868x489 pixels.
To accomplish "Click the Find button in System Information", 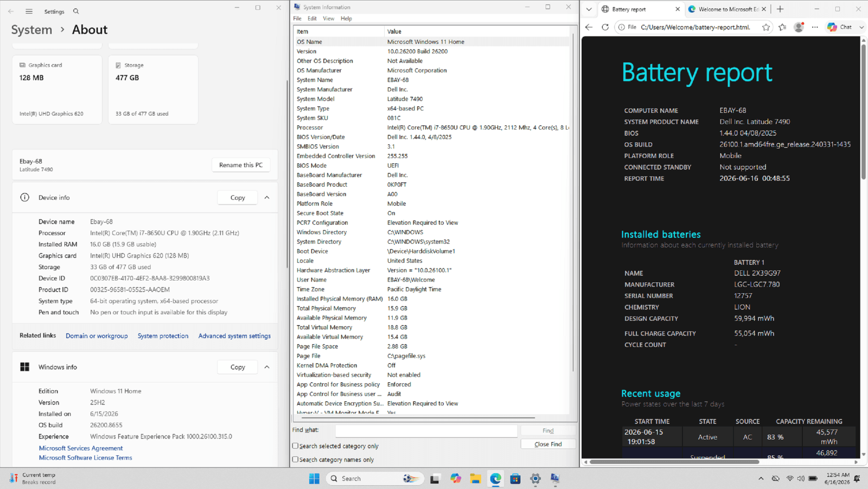I will (548, 430).
